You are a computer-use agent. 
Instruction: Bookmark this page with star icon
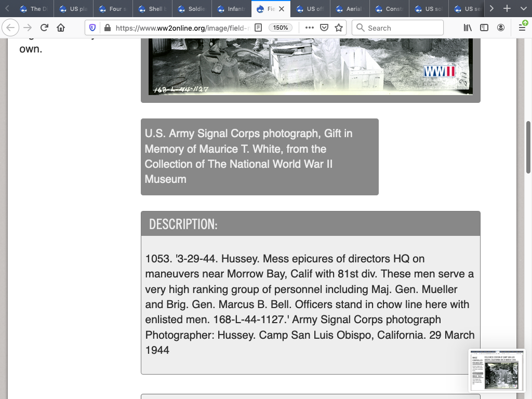(x=339, y=28)
